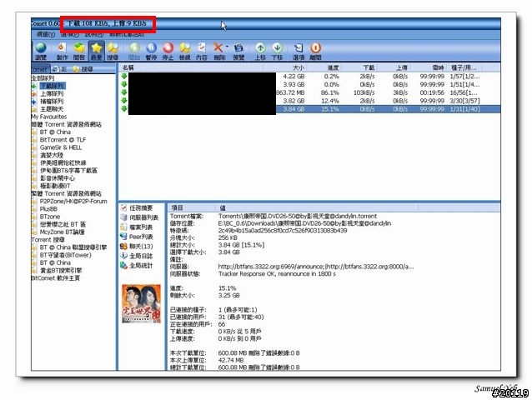Click the 項目 details column header
This screenshot has width=532, height=400.
coord(191,207)
